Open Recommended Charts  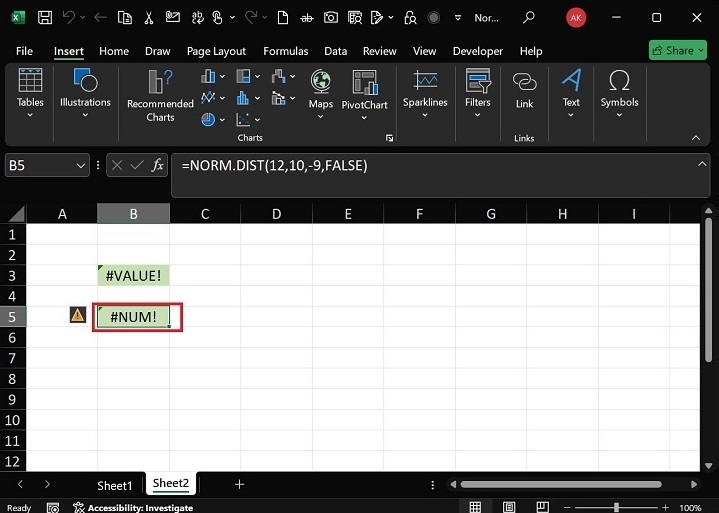tap(160, 96)
